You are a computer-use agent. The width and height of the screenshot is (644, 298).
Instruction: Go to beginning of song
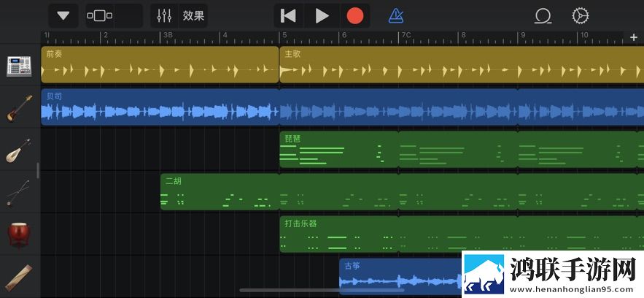[288, 16]
